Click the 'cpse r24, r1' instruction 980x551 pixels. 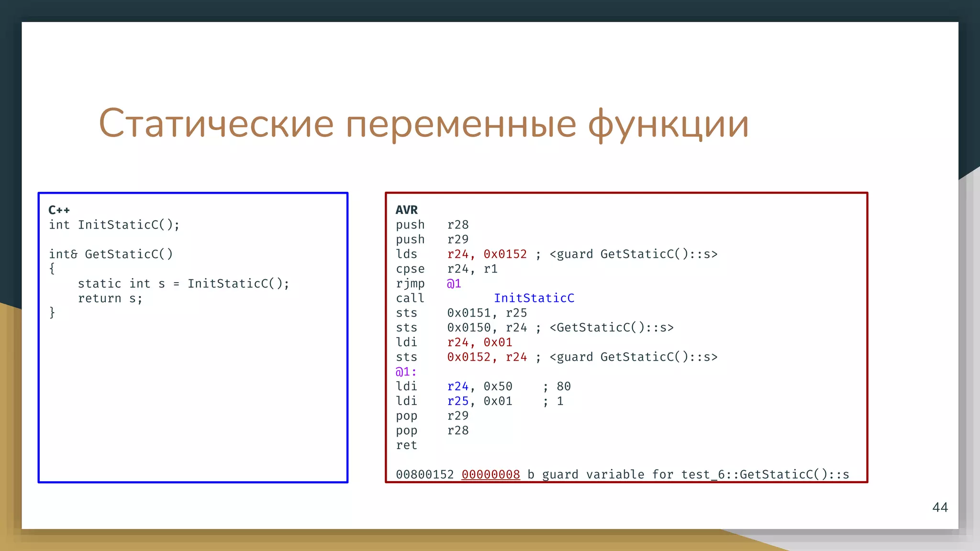click(x=446, y=269)
